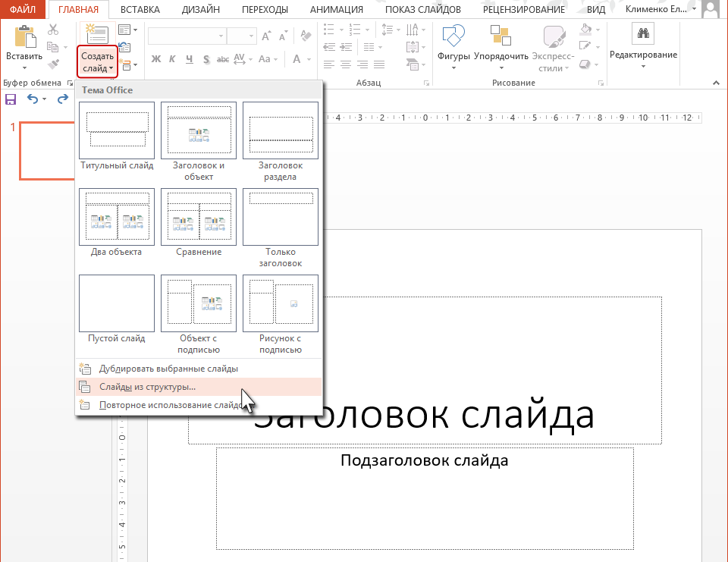Click the shape effects icon
The image size is (728, 562).
[x=585, y=64]
